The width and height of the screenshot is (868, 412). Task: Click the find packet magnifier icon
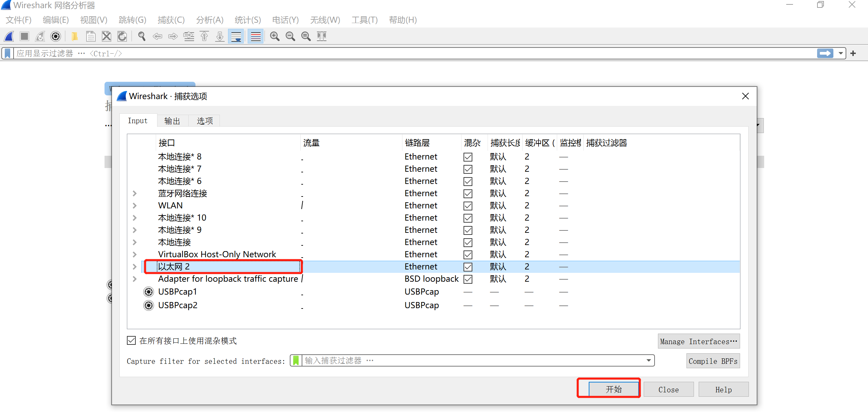(142, 36)
